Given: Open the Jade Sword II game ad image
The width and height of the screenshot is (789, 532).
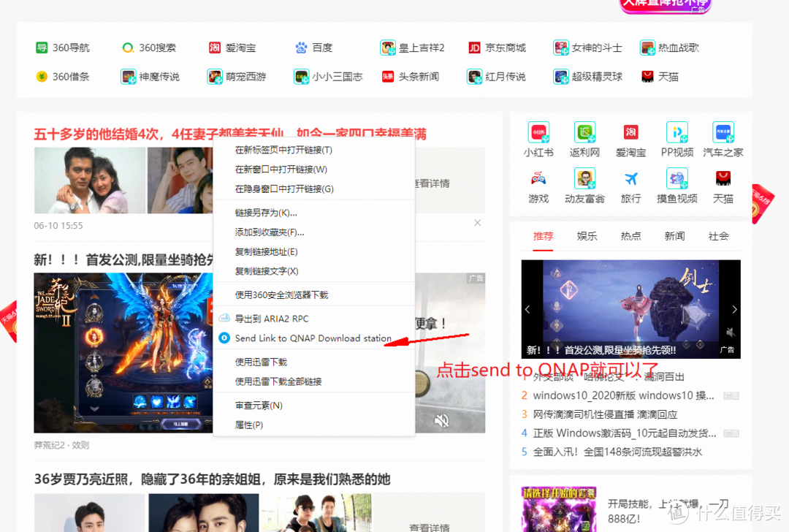Looking at the screenshot, I should pos(123,353).
